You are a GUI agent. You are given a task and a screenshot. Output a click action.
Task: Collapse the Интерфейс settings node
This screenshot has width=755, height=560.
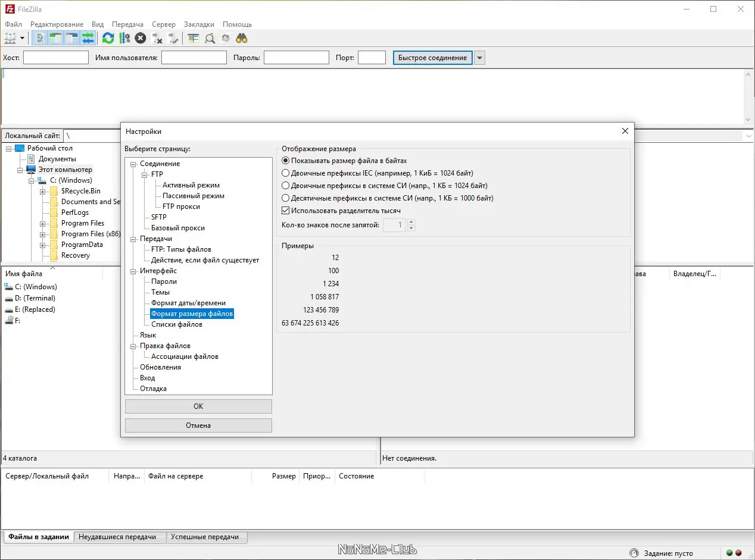pos(133,271)
